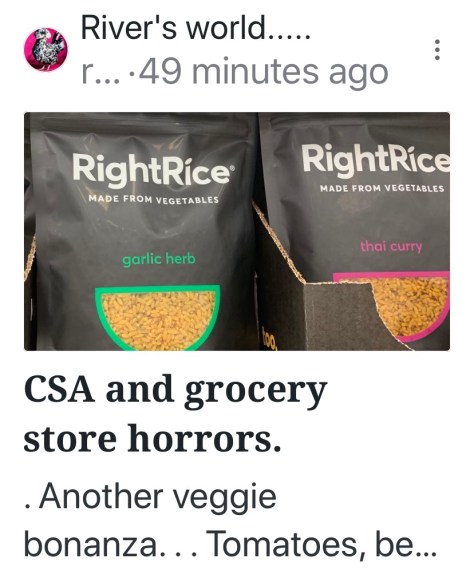Click the garlic herb flavor label
This screenshot has height=574, width=474.
159,260
